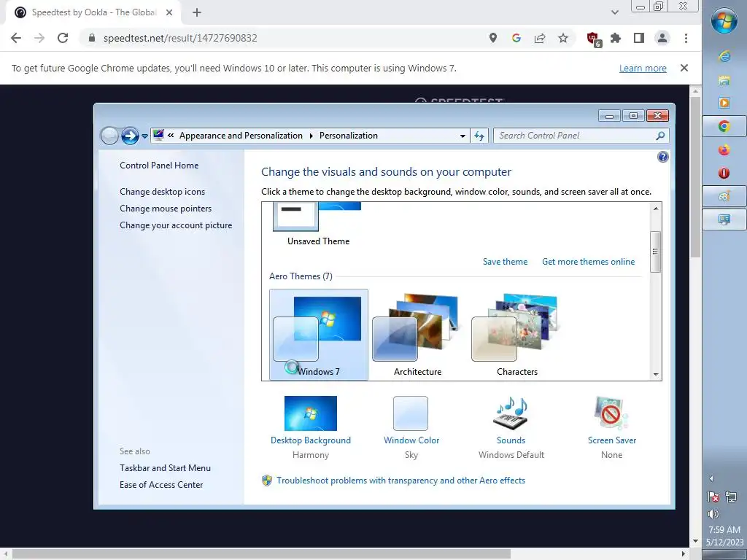
Task: Select the Characters theme
Action: (517, 335)
